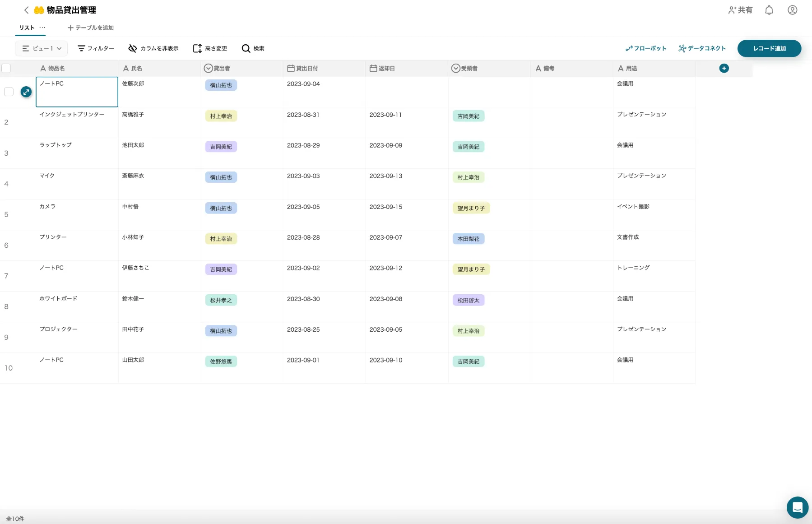
Task: Toggle the select-all header checkbox
Action: click(x=6, y=68)
